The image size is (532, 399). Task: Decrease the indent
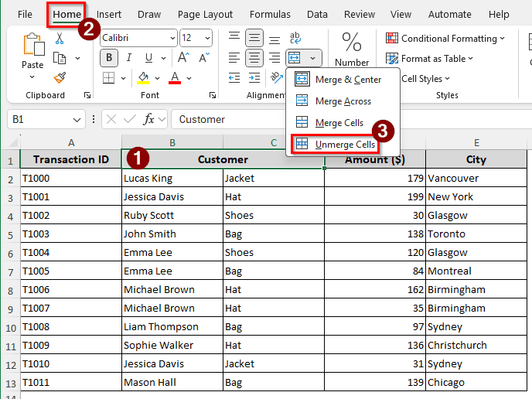pos(234,78)
